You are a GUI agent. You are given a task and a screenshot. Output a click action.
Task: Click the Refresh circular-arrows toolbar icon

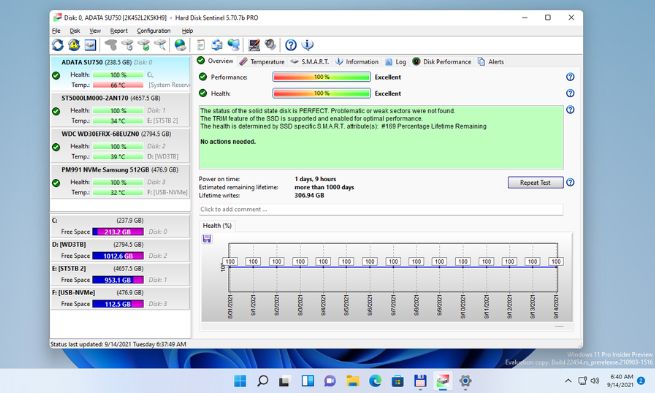point(58,45)
